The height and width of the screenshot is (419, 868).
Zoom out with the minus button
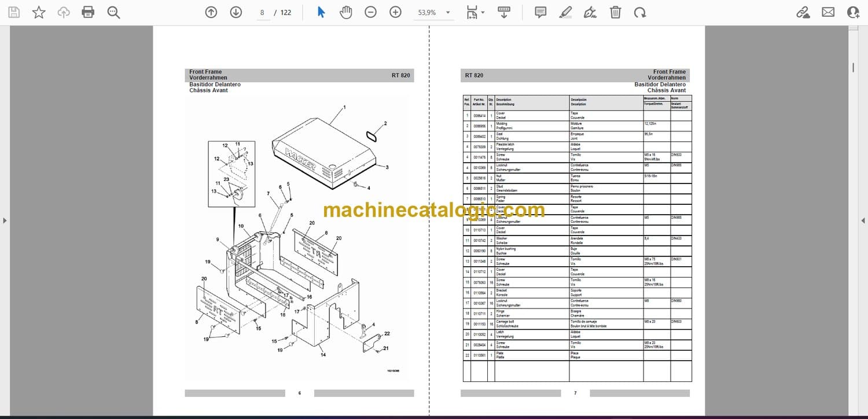[371, 12]
